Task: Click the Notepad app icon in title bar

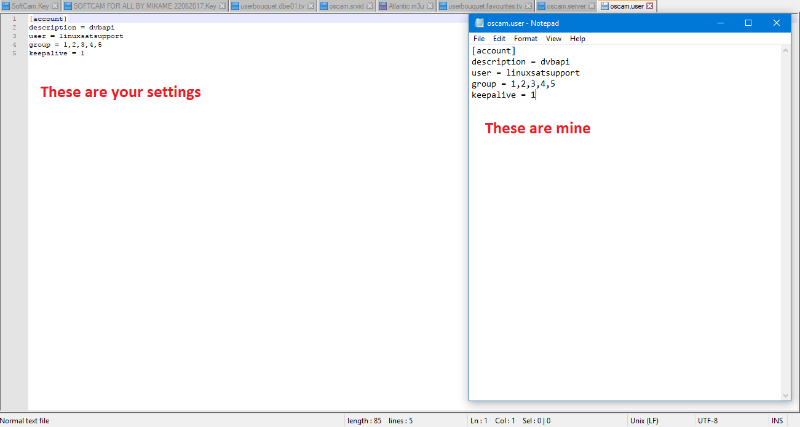Action: click(x=479, y=23)
